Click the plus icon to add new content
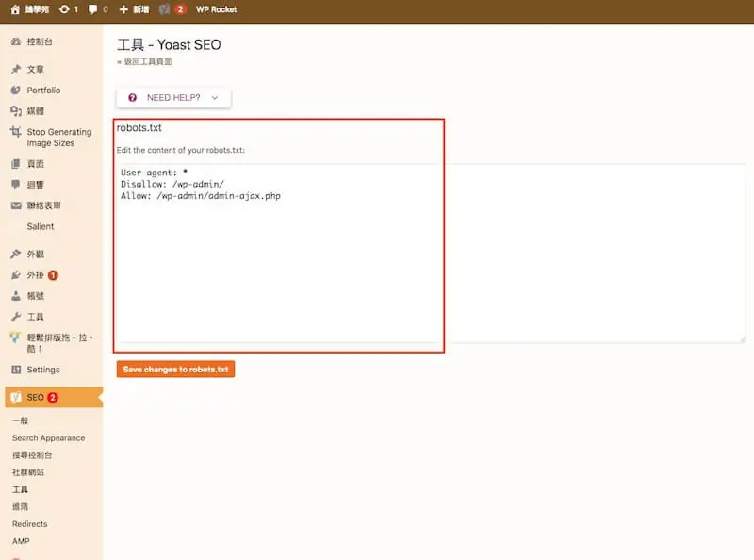Viewport: 754px width, 560px height. click(123, 9)
